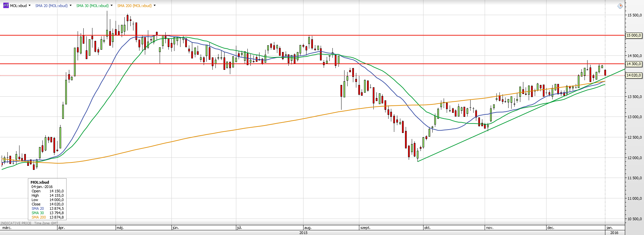Viewport: 644px width, 235px height.
Task: Click the clock icon at chart top-right
Action: (620, 6)
